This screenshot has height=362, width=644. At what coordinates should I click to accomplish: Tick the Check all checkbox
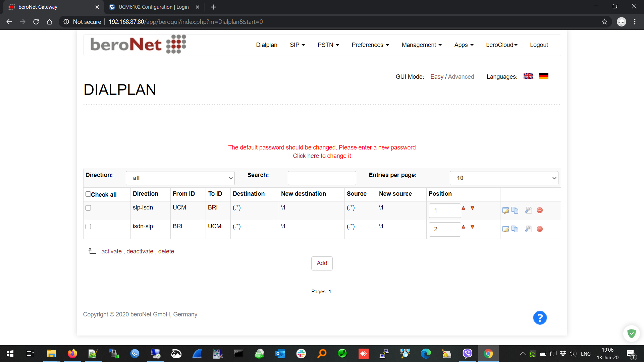tap(88, 194)
